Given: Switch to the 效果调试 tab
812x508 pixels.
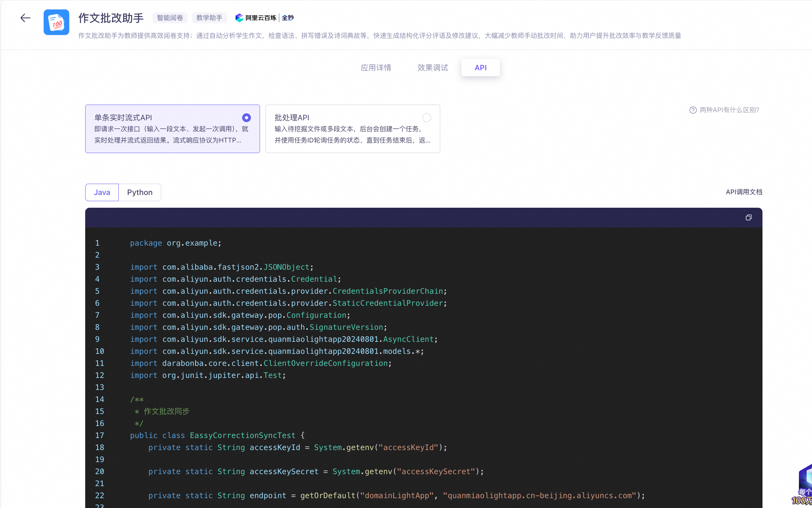Looking at the screenshot, I should [433, 68].
